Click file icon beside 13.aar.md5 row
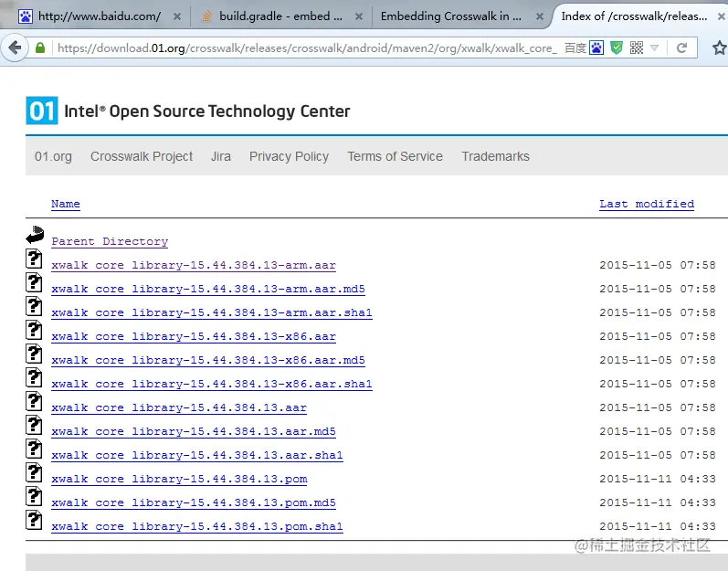 [34, 425]
